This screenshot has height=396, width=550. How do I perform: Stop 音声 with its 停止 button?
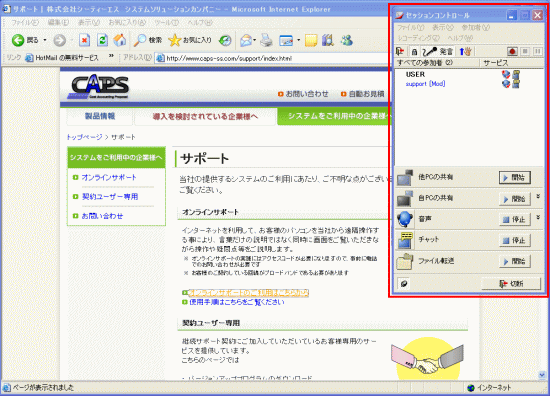[514, 220]
